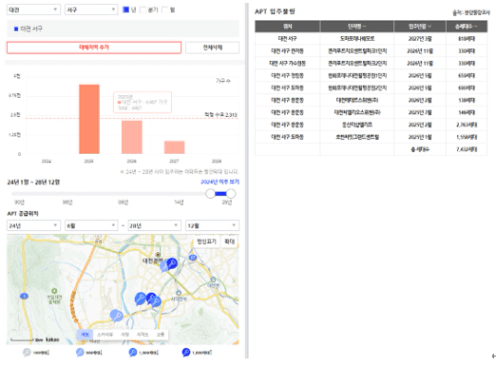Select the leftmost marker in the central cluster
Viewport: 496px width, 368px height.
coord(140,298)
